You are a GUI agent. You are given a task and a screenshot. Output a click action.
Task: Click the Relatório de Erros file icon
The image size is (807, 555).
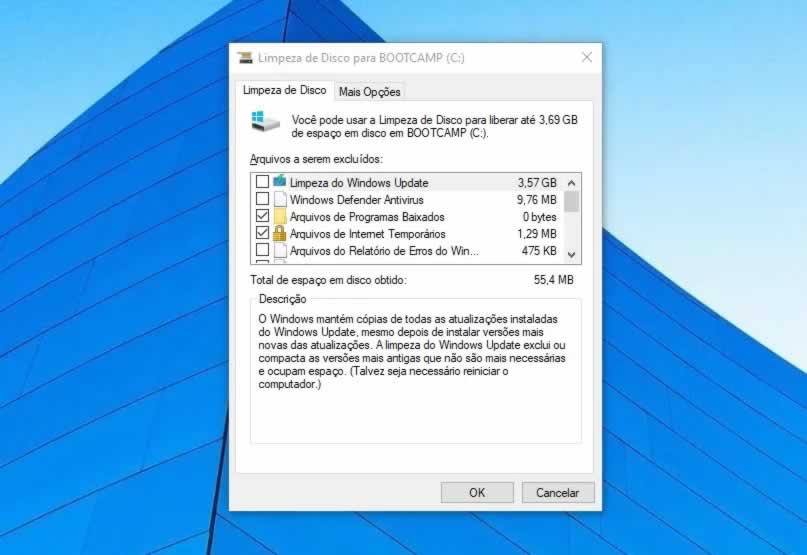(279, 250)
